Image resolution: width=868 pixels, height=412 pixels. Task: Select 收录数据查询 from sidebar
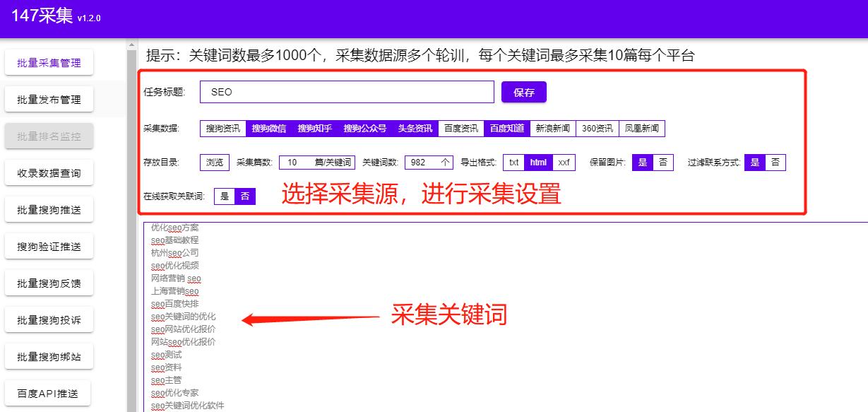point(48,172)
